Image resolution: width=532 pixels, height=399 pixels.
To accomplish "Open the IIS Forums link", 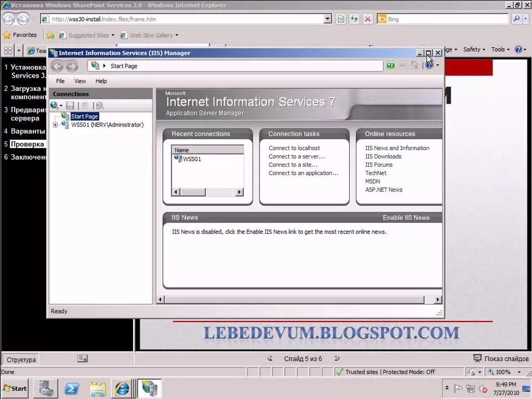I will [378, 165].
